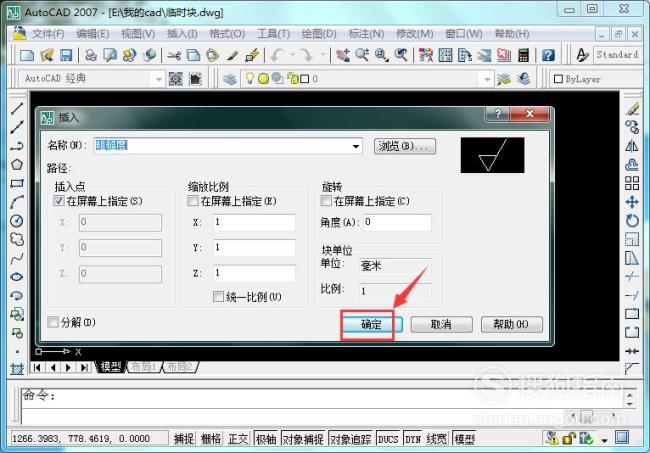The width and height of the screenshot is (650, 453).
Task: Toggle 对象捕捉 in status bar
Action: [x=303, y=439]
